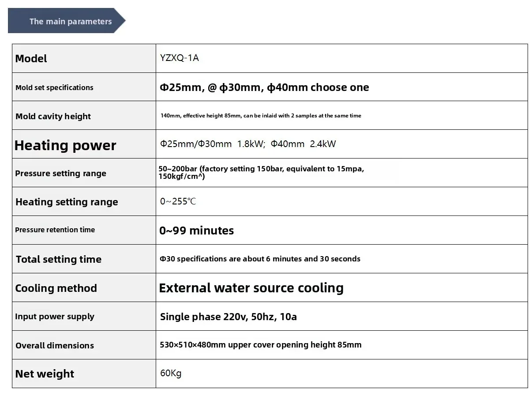Select the "Heating power" label
This screenshot has height=393, width=532.
(65, 145)
